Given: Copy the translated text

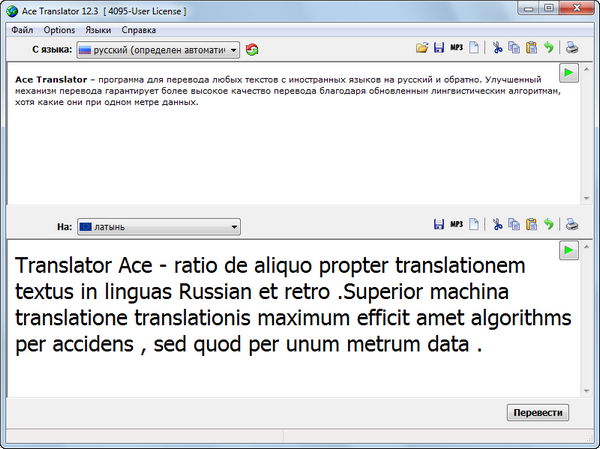Looking at the screenshot, I should [514, 226].
